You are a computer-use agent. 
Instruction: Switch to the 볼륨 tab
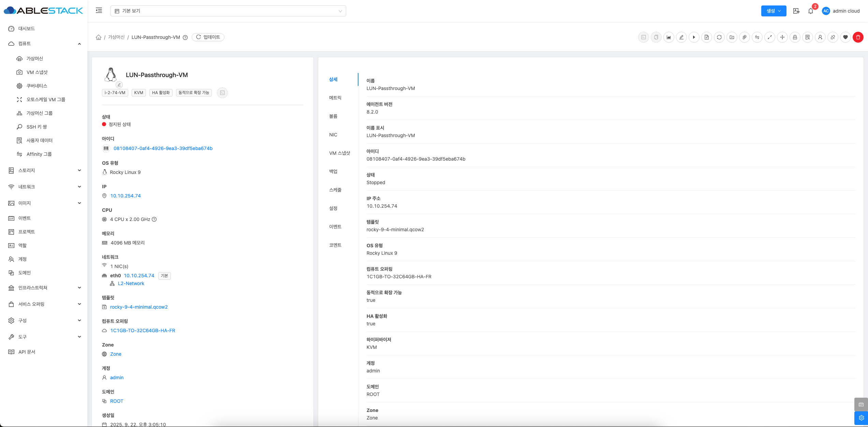click(x=333, y=116)
